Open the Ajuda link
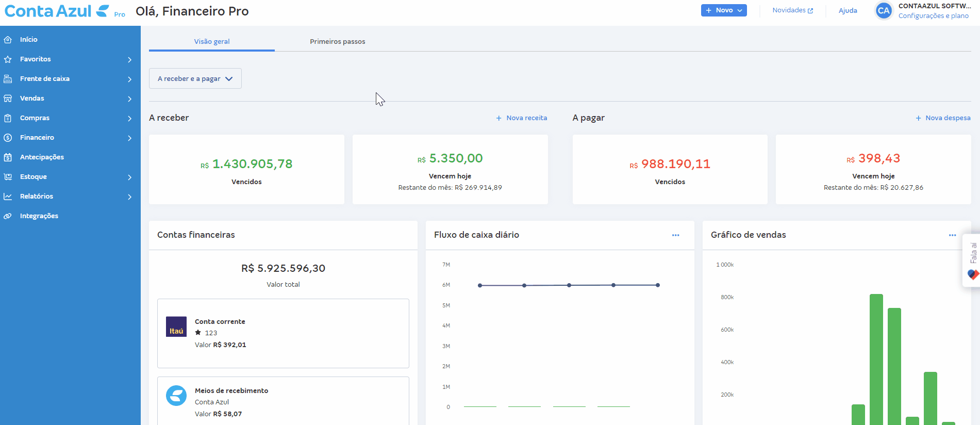 pos(848,10)
